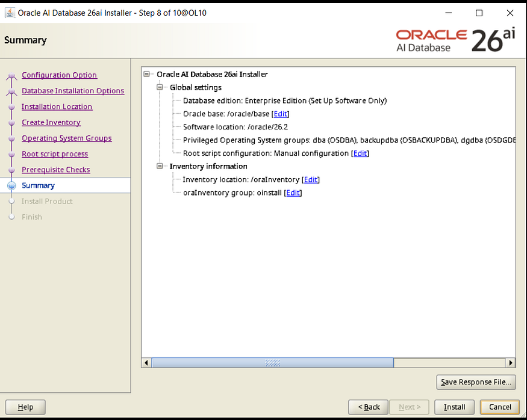Click the horizontal scrollbar right arrow
Image resolution: width=527 pixels, height=420 pixels.
(511, 363)
